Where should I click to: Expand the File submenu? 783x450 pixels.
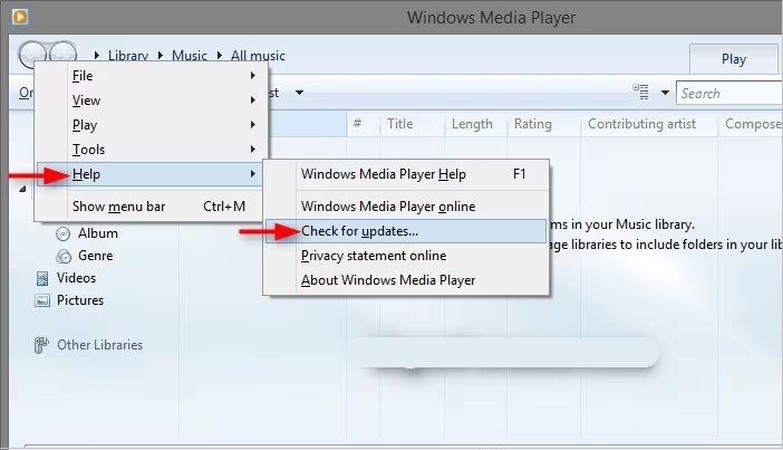151,75
